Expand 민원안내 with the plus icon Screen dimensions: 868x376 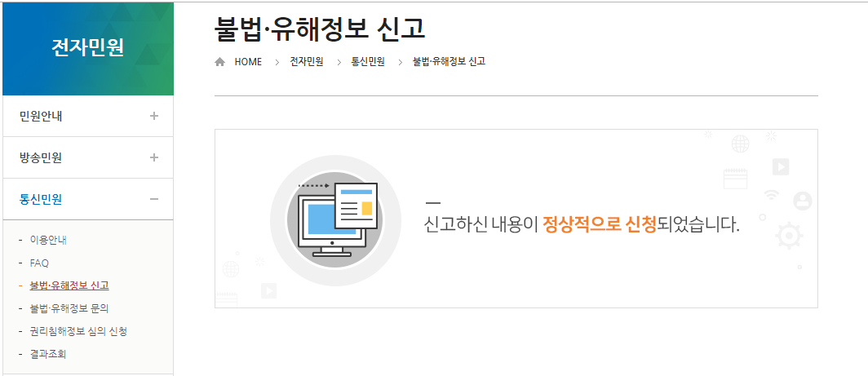pos(154,117)
